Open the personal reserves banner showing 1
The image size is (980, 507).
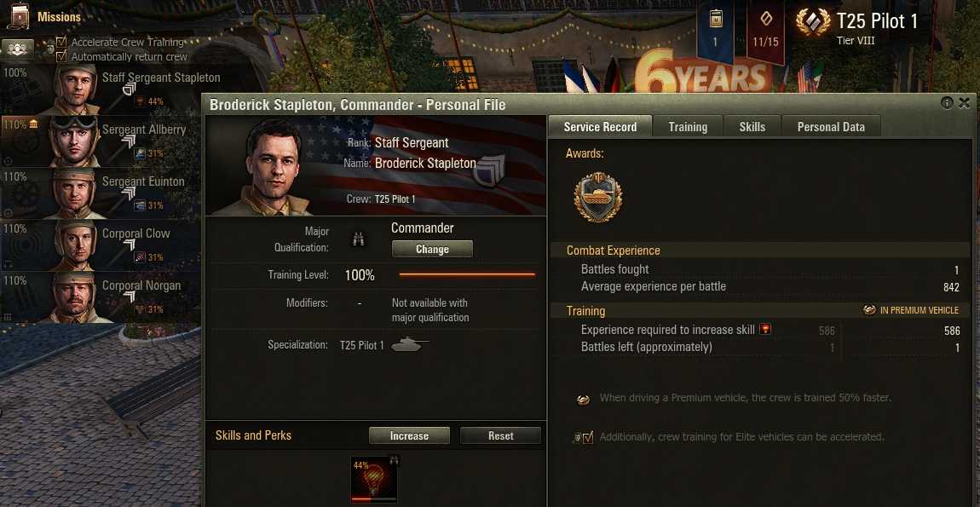click(x=716, y=32)
